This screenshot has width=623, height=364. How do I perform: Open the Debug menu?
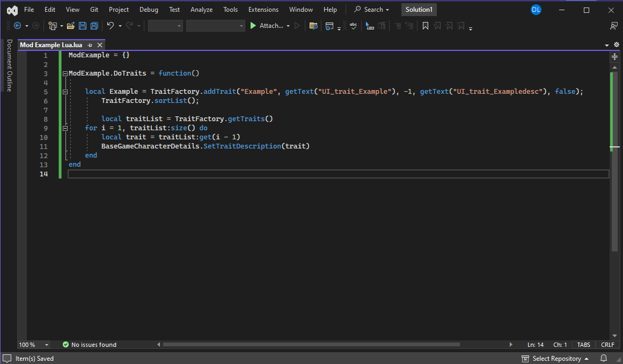(149, 10)
